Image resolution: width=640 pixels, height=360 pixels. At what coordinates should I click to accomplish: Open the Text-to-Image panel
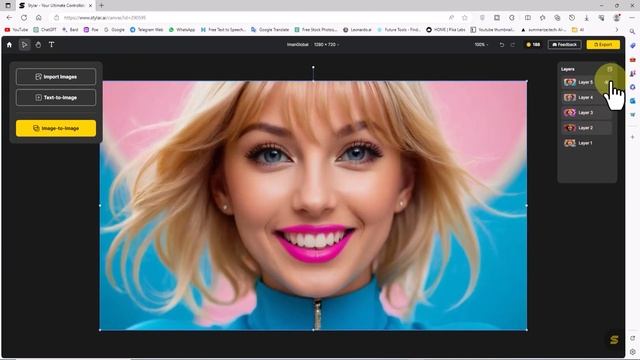pyautogui.click(x=56, y=98)
